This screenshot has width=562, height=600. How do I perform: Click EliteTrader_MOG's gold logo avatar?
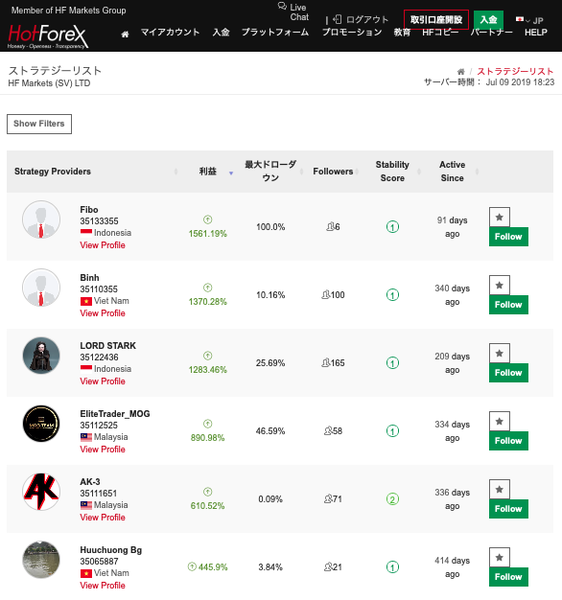tap(41, 424)
